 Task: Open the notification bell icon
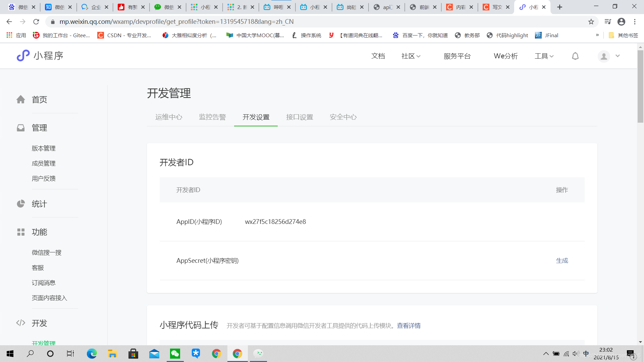(x=575, y=56)
